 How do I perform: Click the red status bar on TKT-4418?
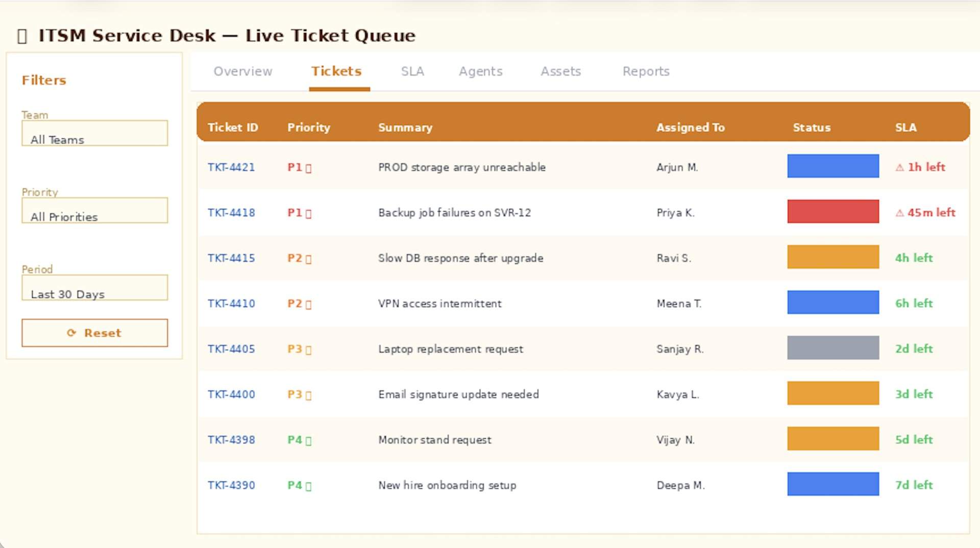tap(833, 212)
